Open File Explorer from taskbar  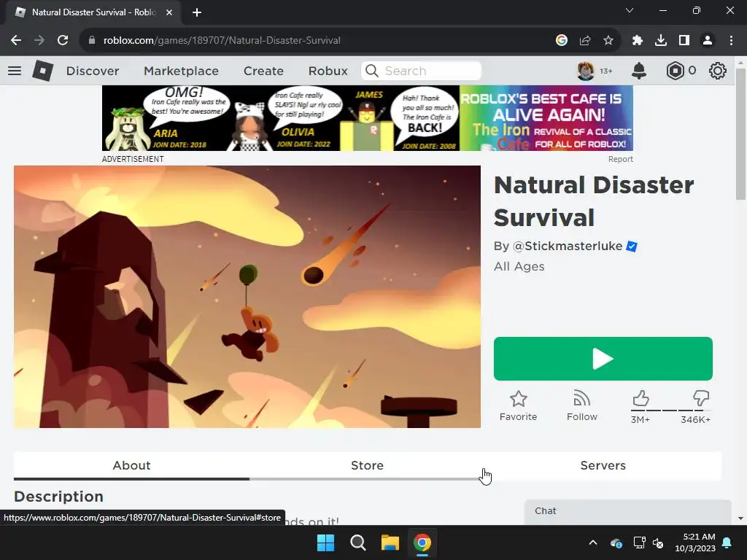tap(390, 542)
